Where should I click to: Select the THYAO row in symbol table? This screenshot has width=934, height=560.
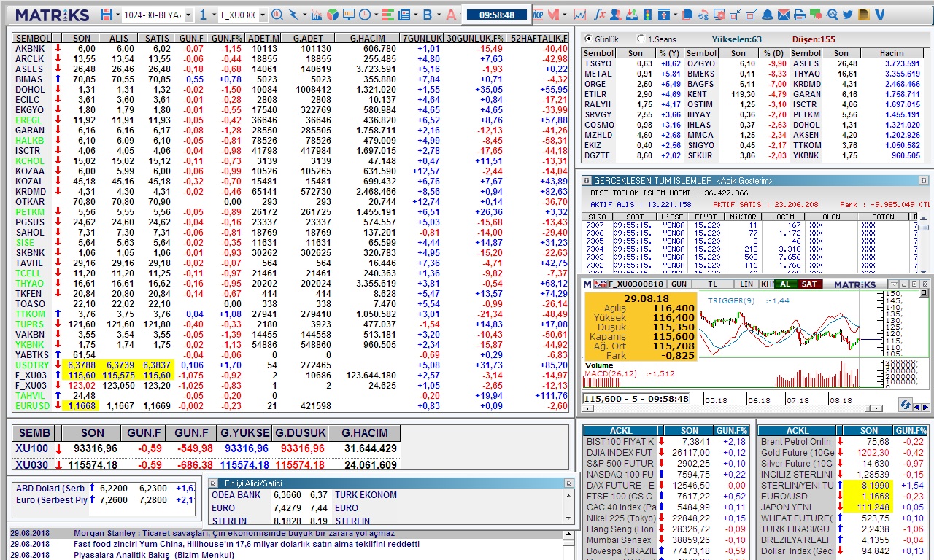point(290,283)
